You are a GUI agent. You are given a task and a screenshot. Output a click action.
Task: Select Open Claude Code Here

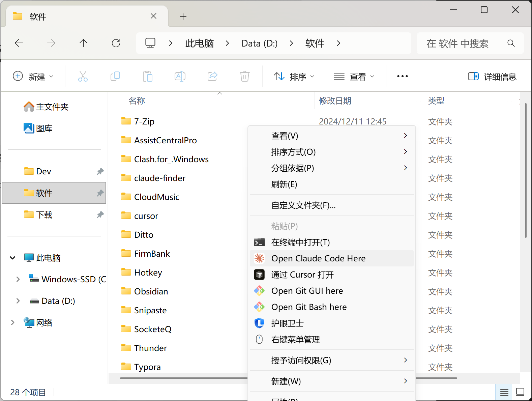click(x=332, y=258)
